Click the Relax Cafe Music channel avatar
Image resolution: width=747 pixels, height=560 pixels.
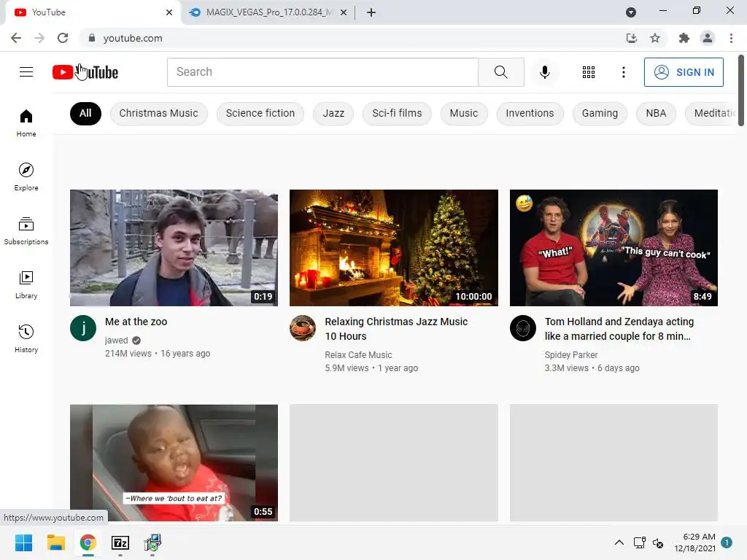(303, 328)
